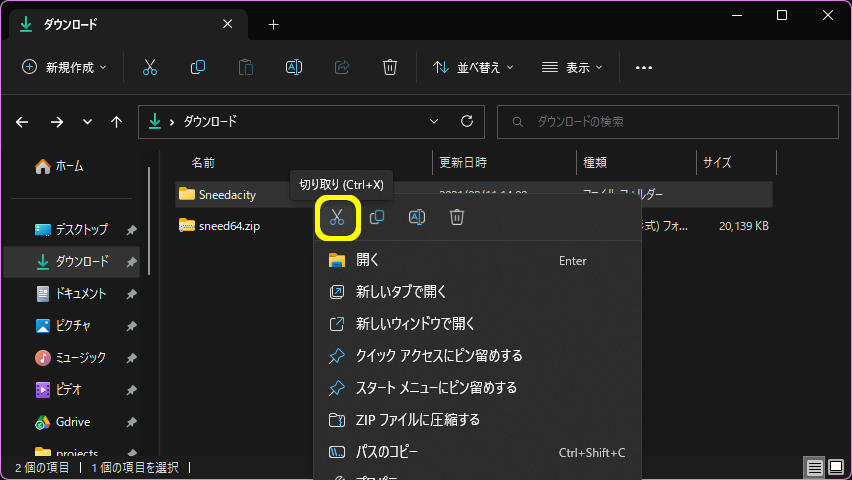This screenshot has height=480, width=852.
Task: Click the Share icon in top toolbar
Action: [342, 67]
